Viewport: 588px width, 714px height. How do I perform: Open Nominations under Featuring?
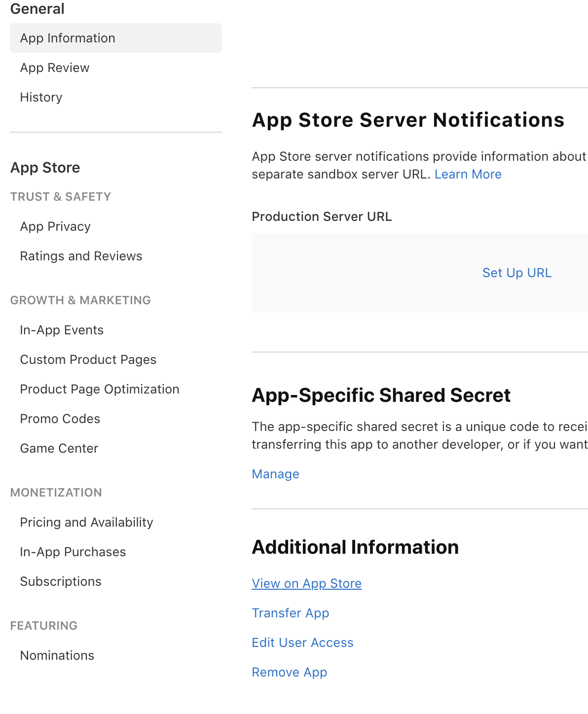[57, 655]
